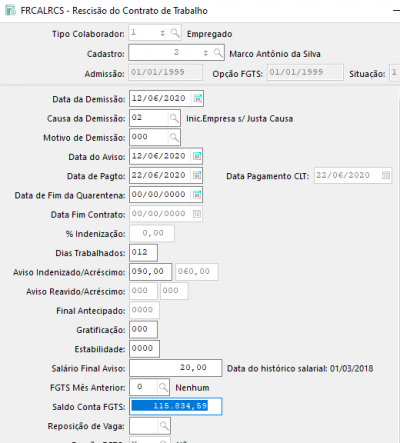400x443 pixels.
Task: Open calendar for Data de Fim da Quarentena
Action: pyautogui.click(x=197, y=195)
